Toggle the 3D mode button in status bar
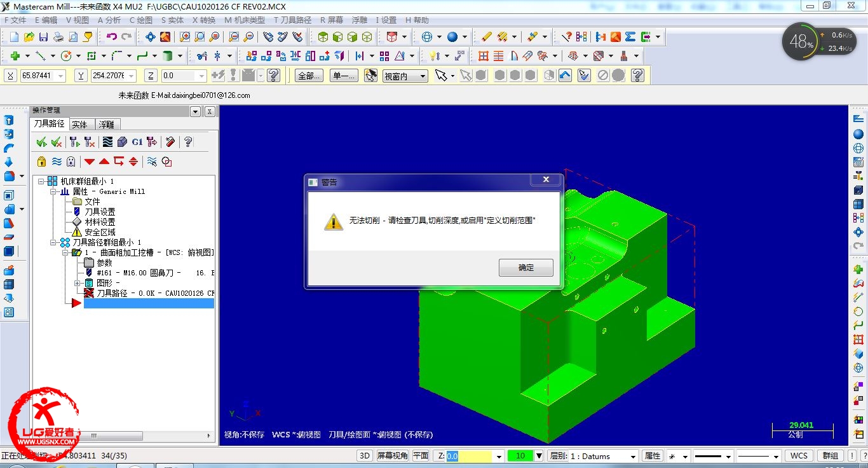Screen dimensions: 868x468 pyautogui.click(x=365, y=456)
